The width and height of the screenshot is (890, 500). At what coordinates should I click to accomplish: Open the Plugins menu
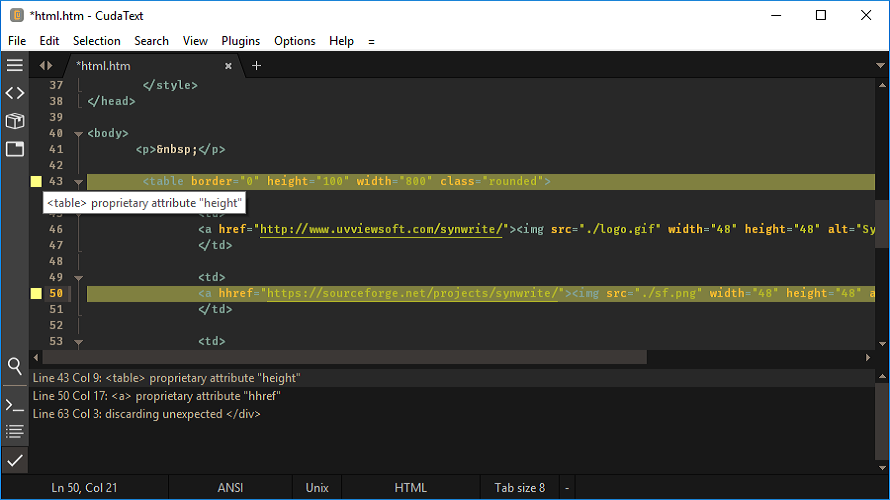240,41
